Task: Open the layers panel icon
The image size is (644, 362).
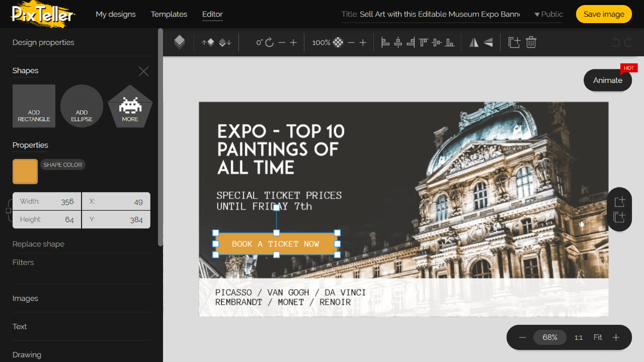Action: pos(180,42)
